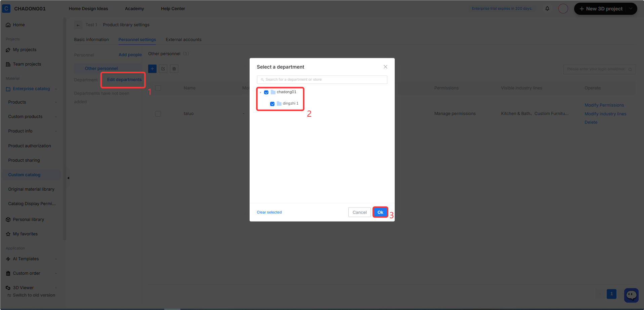Open the Personnel settings tab
This screenshot has width=644, height=310.
(x=137, y=40)
